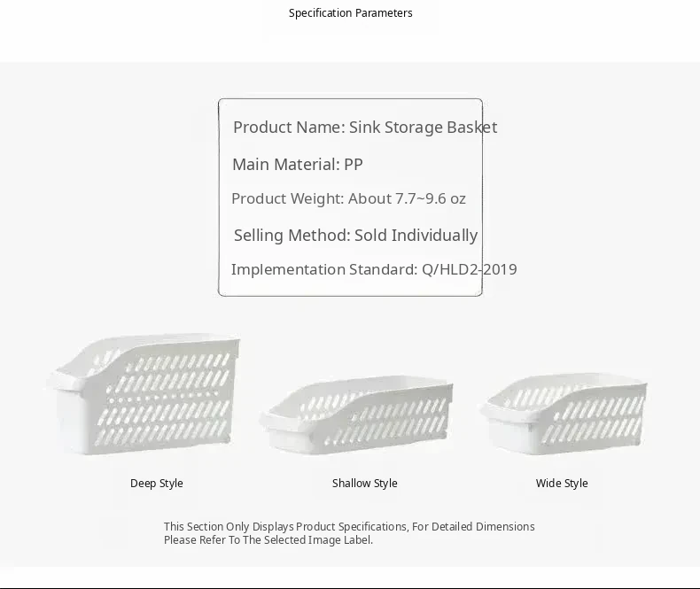Click the 'Shallow Style' caption
This screenshot has width=700, height=589.
(364, 484)
